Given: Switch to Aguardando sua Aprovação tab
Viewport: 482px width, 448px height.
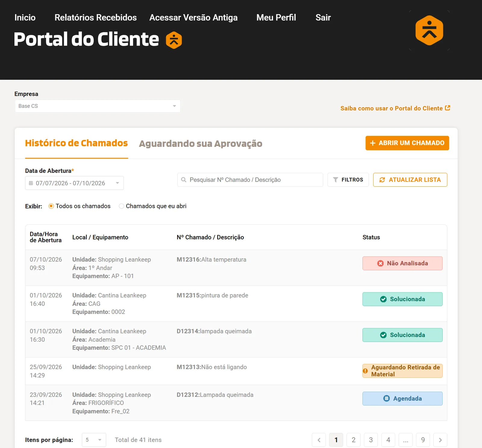Looking at the screenshot, I should pos(201,144).
